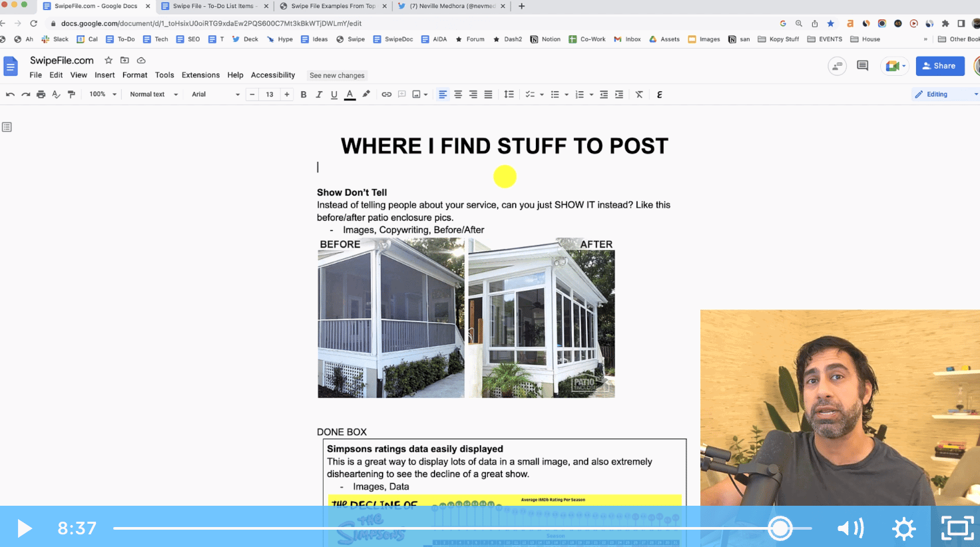Open the highlight color picker
This screenshot has width=980, height=547.
(366, 94)
